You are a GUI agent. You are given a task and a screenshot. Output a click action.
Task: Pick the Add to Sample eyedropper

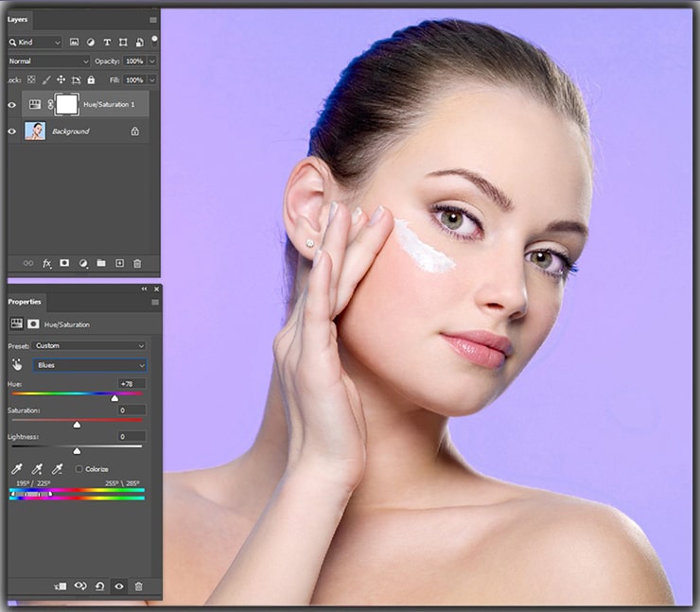pyautogui.click(x=37, y=468)
